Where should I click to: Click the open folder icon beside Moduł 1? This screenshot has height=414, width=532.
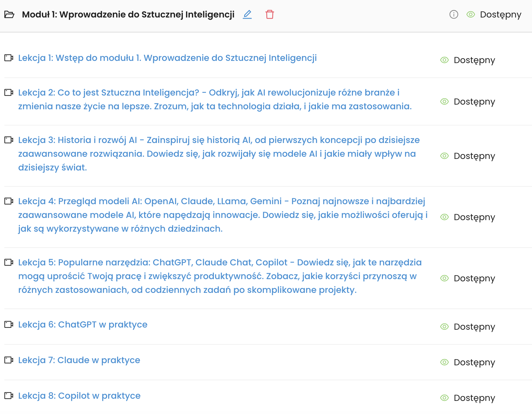tap(9, 15)
